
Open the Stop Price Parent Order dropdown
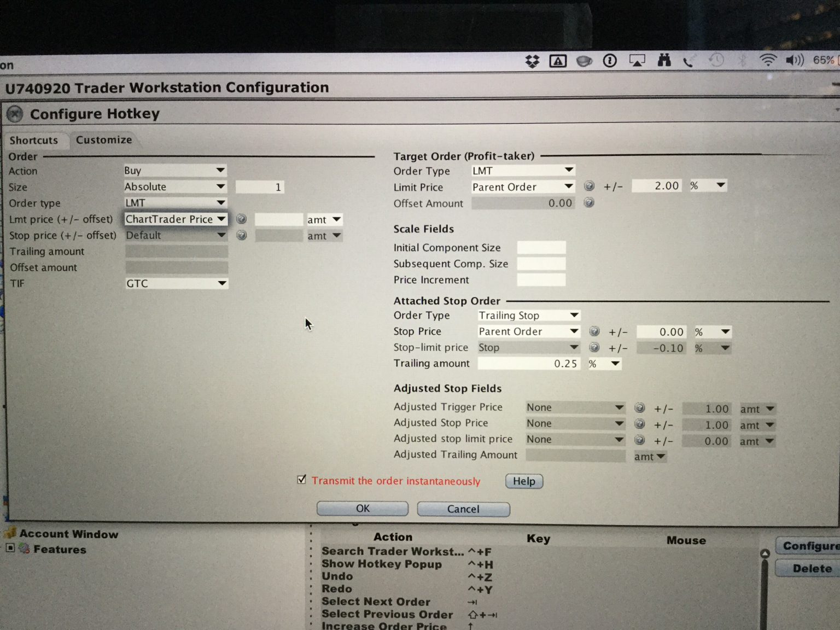(x=529, y=331)
